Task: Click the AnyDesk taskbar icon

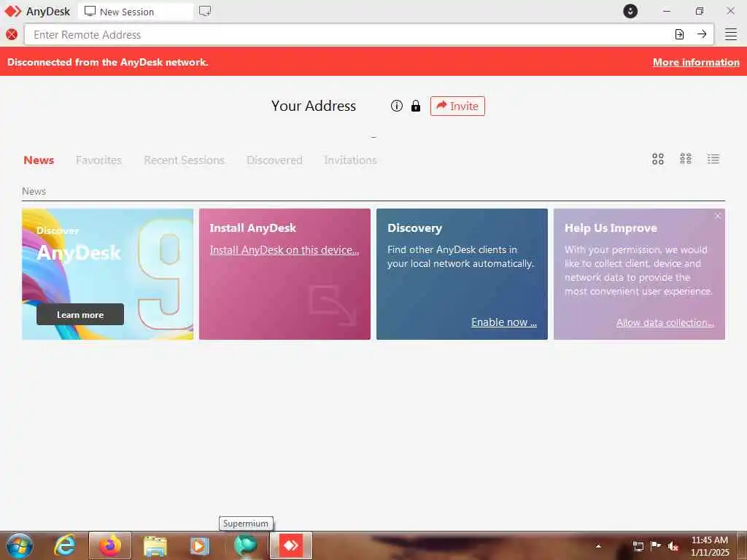Action: [291, 545]
